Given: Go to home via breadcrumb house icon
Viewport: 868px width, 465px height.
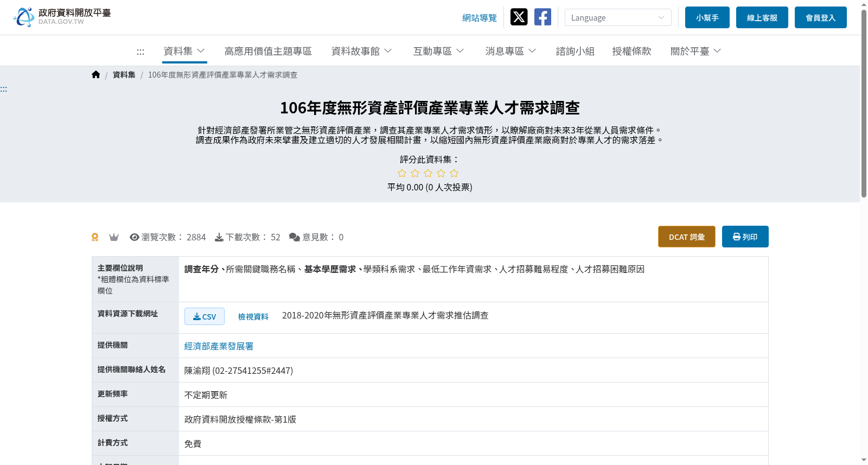Looking at the screenshot, I should pos(96,75).
